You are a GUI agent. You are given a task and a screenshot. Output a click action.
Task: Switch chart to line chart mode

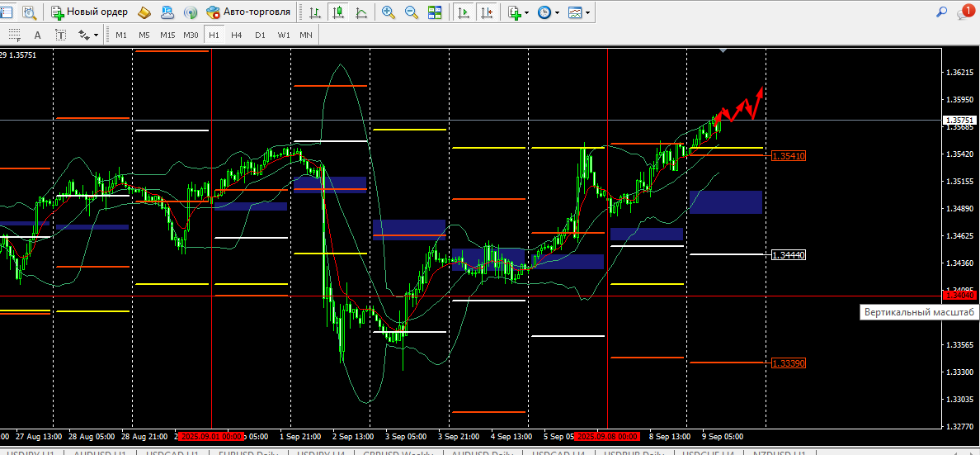(361, 12)
